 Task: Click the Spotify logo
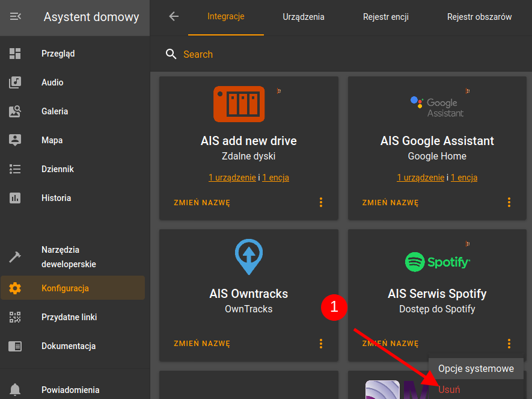click(438, 262)
